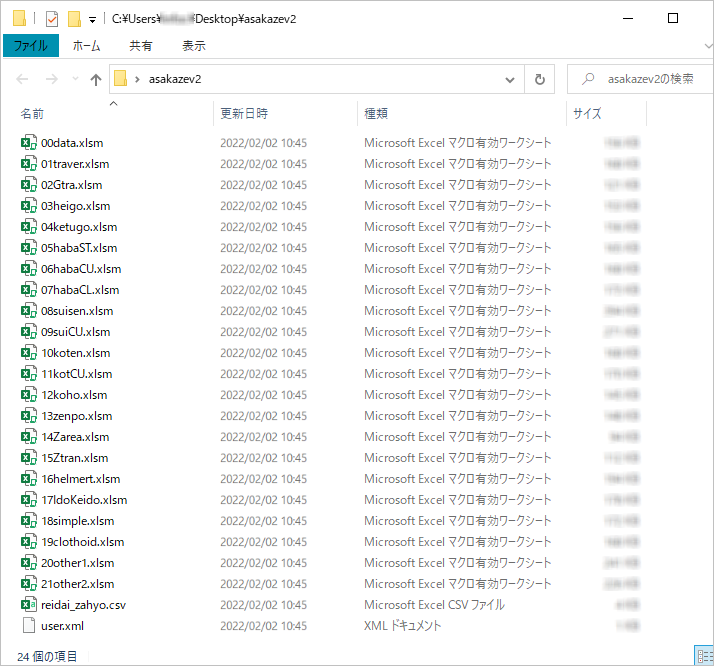
Task: Click the New Folder icon in quick access toolbar
Action: click(74, 18)
